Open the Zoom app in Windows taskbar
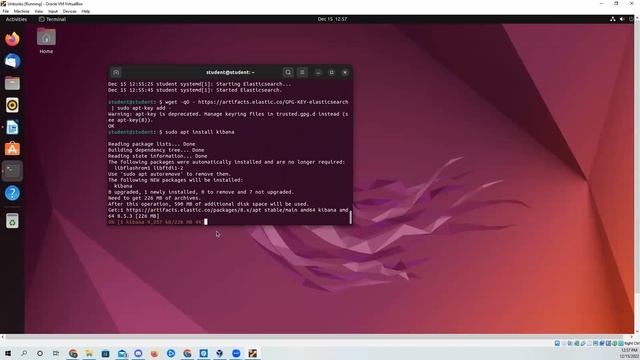The width and height of the screenshot is (640, 360). (x=236, y=353)
